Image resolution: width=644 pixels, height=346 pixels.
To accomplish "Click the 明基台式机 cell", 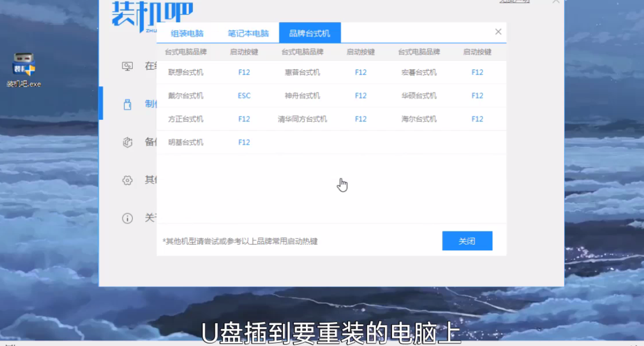I will pos(186,143).
